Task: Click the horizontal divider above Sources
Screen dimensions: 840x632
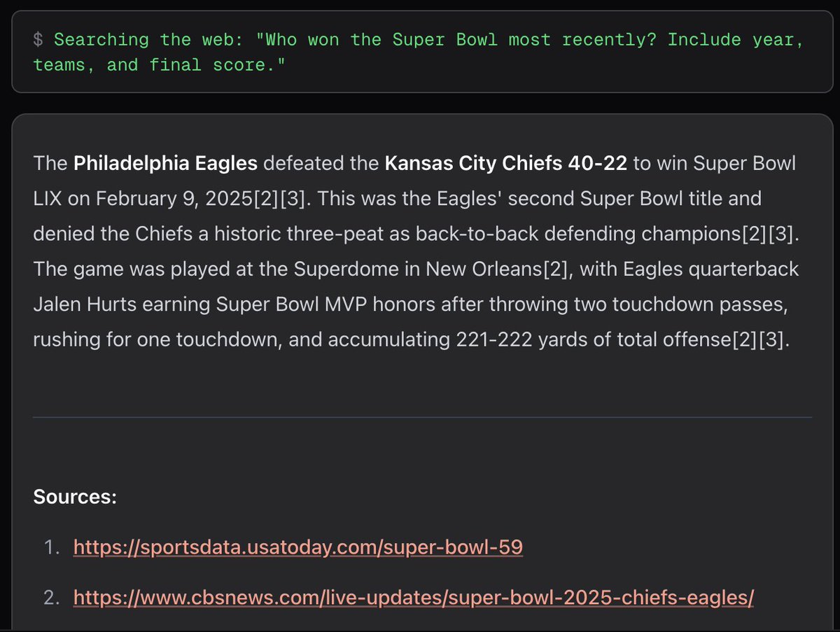Action: point(422,418)
